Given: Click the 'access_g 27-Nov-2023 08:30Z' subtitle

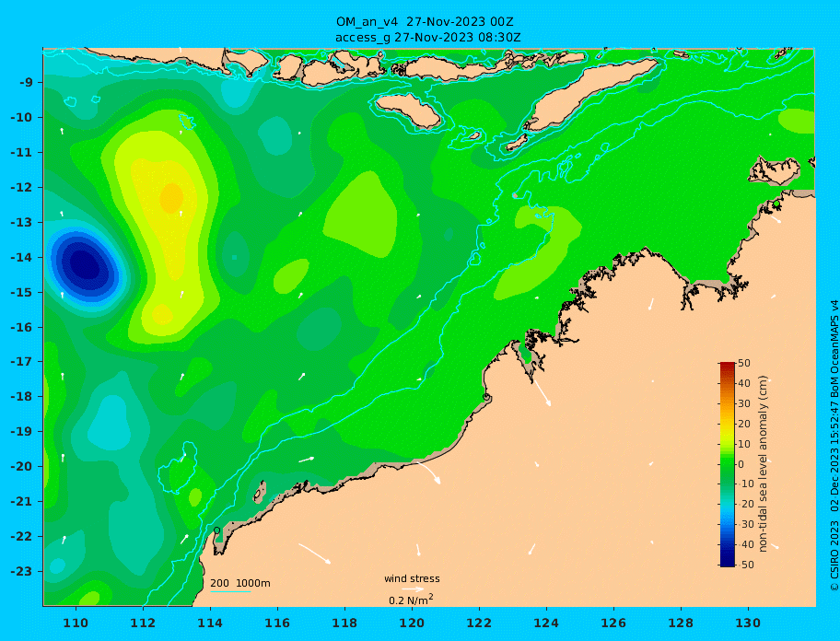Looking at the screenshot, I should point(428,38).
